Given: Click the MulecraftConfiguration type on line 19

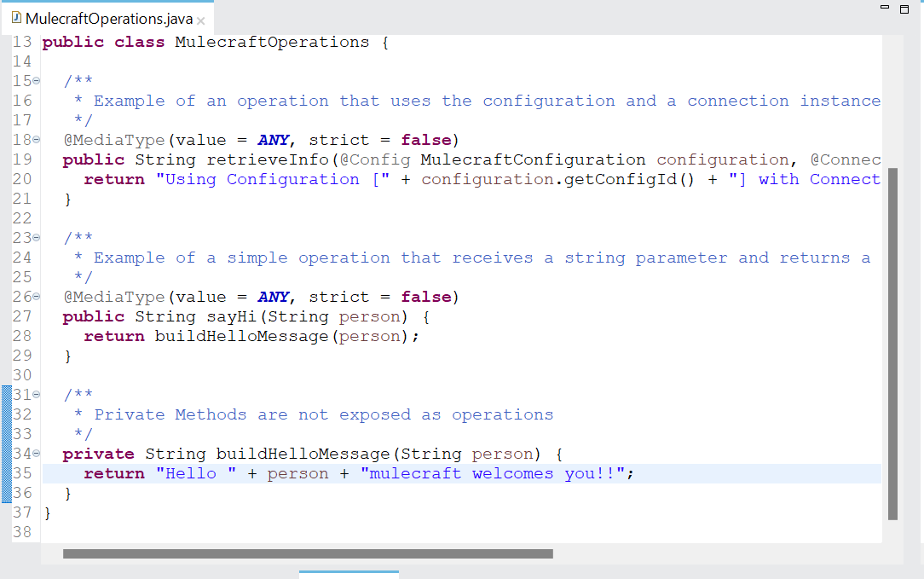Looking at the screenshot, I should [533, 159].
